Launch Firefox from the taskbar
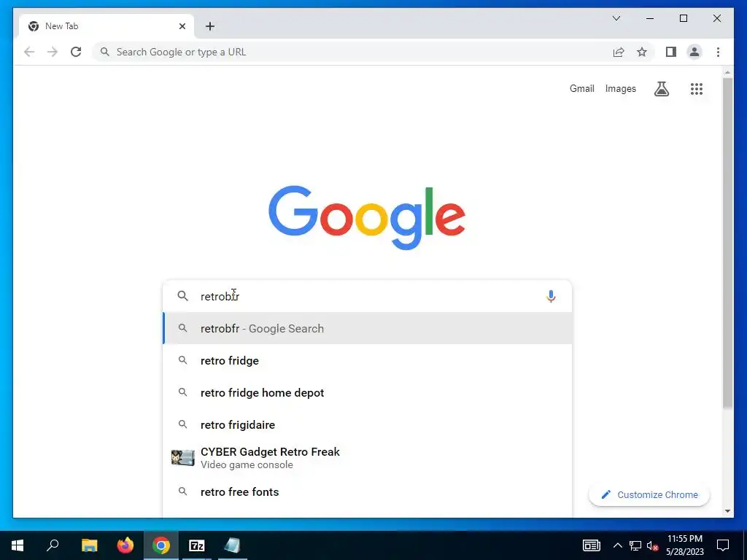Image resolution: width=747 pixels, height=560 pixels. pos(125,545)
